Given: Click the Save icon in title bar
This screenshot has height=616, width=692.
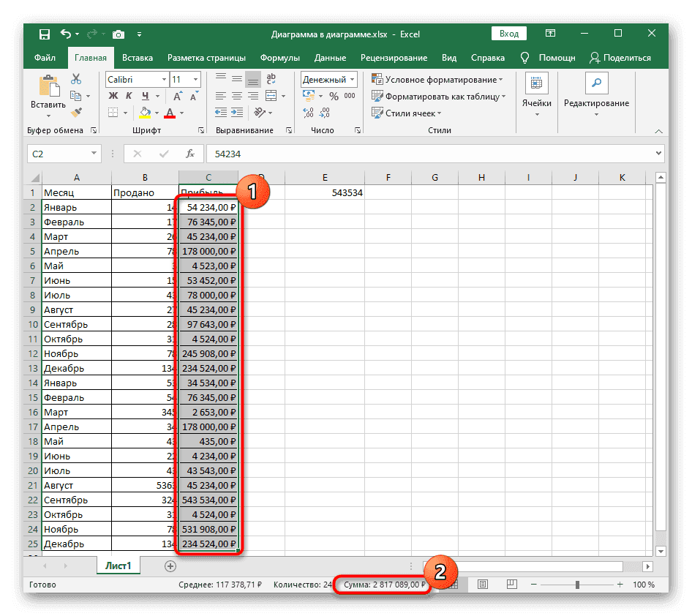Looking at the screenshot, I should pos(45,34).
